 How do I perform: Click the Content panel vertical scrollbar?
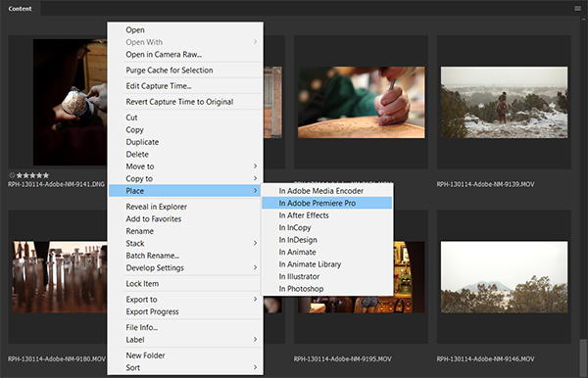pyautogui.click(x=583, y=357)
